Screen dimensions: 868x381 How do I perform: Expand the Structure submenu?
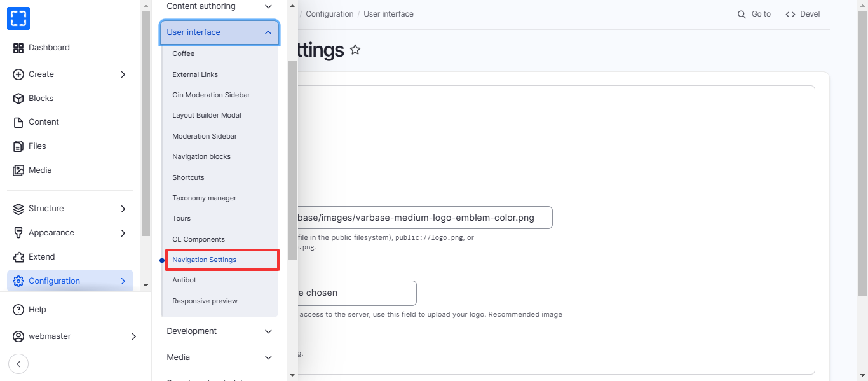(123, 209)
